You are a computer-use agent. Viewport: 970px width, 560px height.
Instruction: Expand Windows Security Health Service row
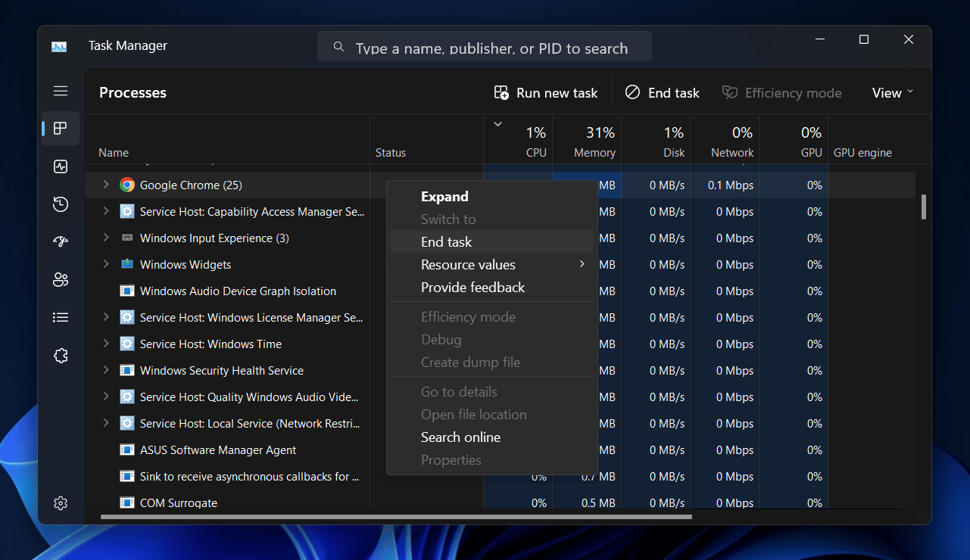[106, 370]
